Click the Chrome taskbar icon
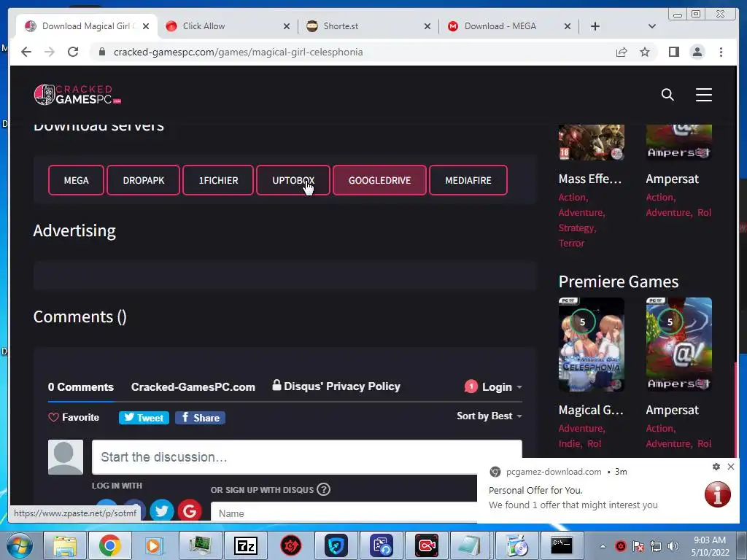Image resolution: width=747 pixels, height=560 pixels. [x=110, y=545]
